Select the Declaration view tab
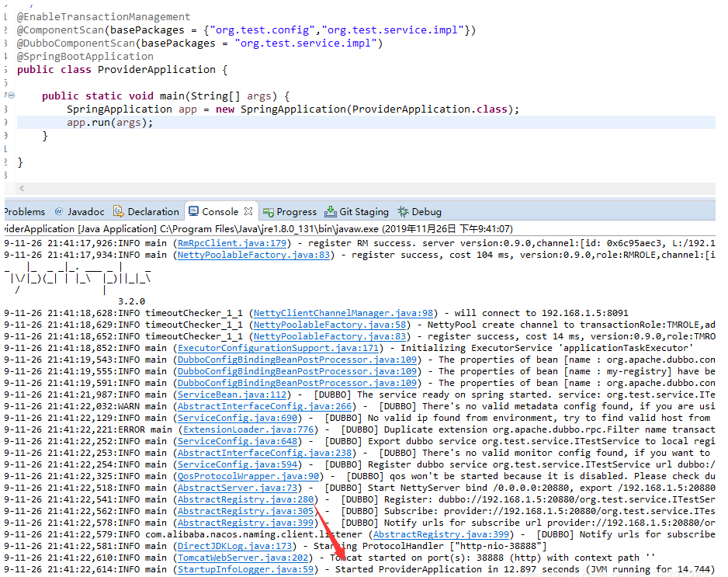728x577 pixels. pyautogui.click(x=153, y=211)
